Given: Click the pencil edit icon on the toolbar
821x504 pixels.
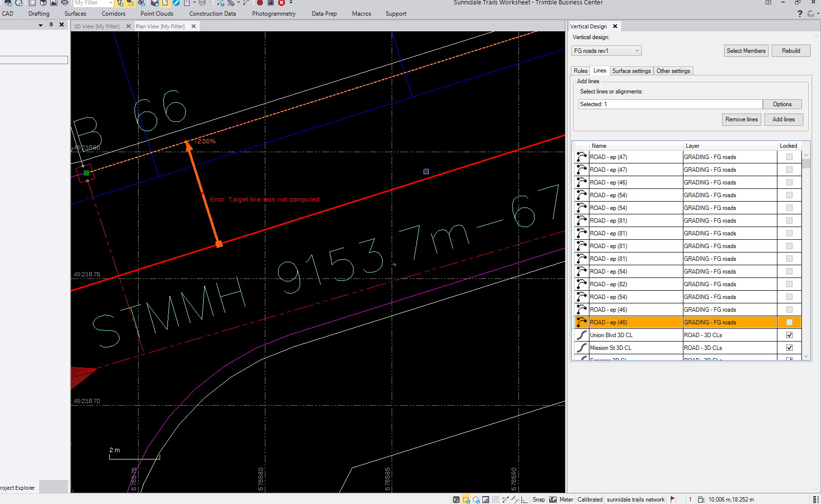Looking at the screenshot, I should click(176, 3).
